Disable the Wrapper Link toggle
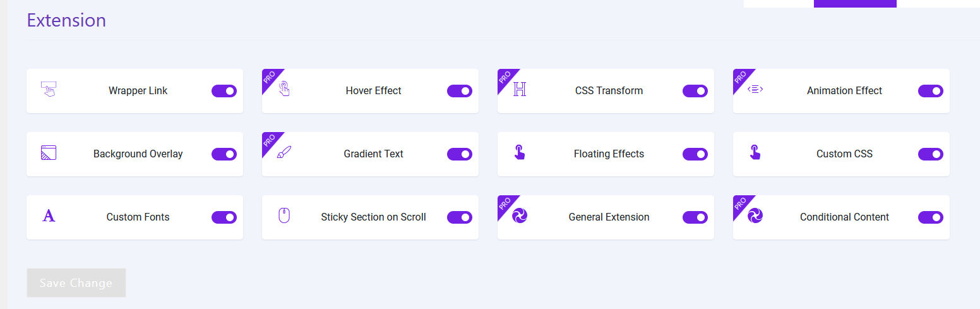 224,91
